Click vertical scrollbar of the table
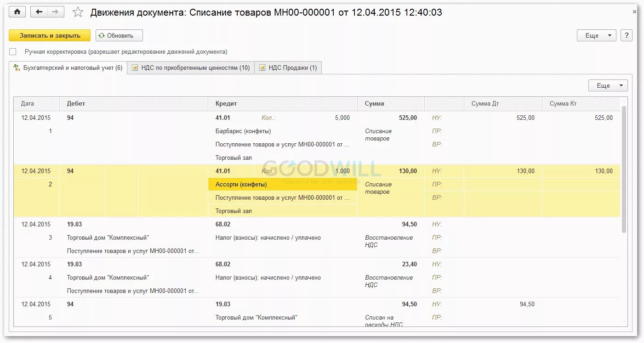This screenshot has height=343, width=644. point(623,170)
